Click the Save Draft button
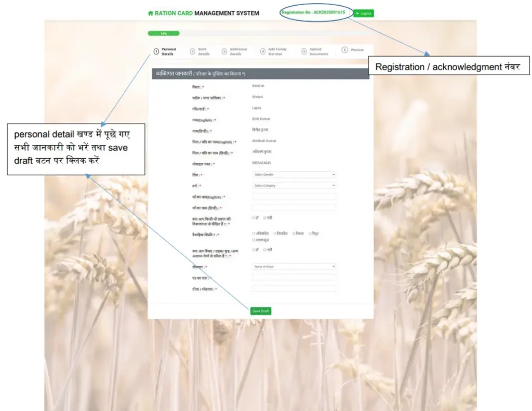Screen dimensions: 532x411 click(x=261, y=311)
